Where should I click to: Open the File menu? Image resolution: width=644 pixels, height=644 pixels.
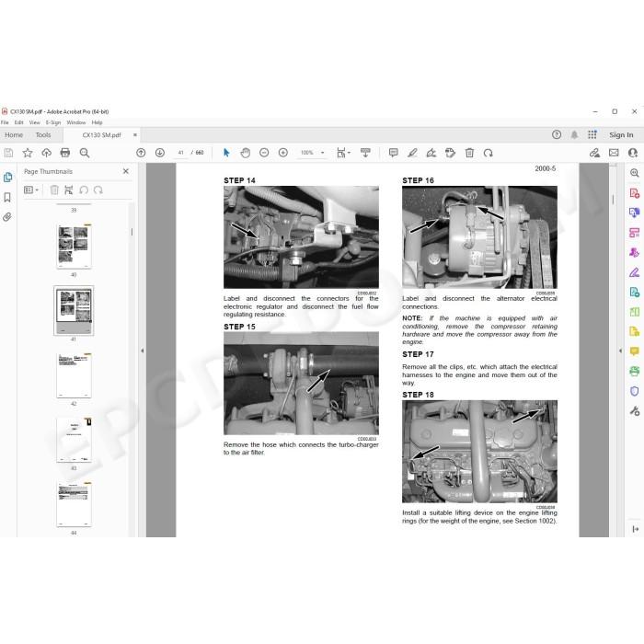[5, 122]
